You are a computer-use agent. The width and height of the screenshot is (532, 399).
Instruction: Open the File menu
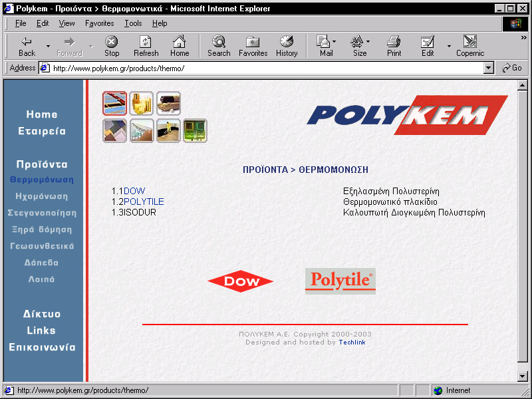(21, 23)
